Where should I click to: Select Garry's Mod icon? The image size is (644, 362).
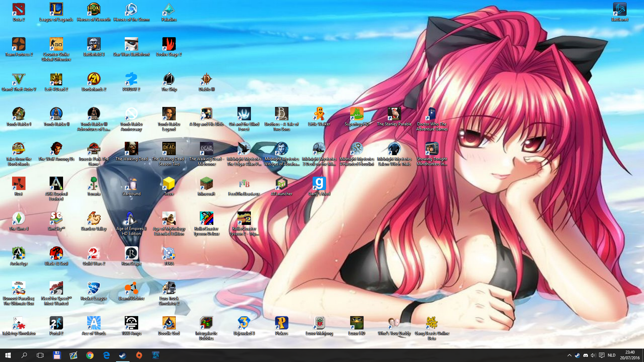319,186
